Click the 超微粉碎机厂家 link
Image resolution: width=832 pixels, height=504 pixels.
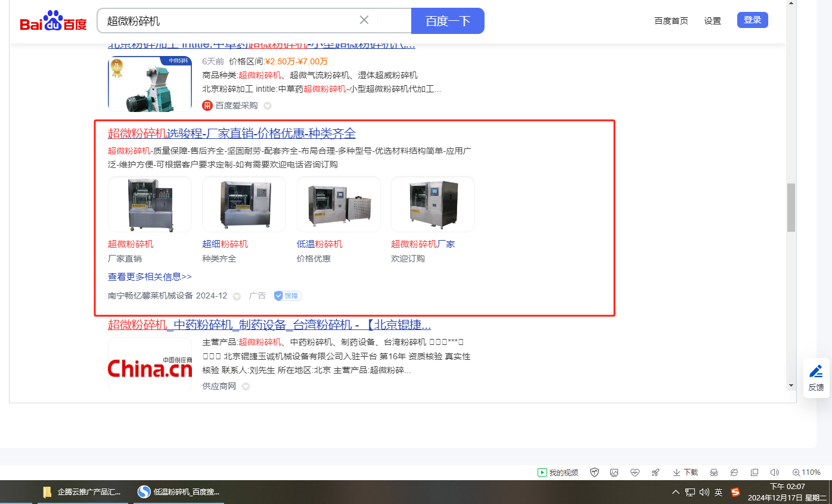[x=423, y=244]
